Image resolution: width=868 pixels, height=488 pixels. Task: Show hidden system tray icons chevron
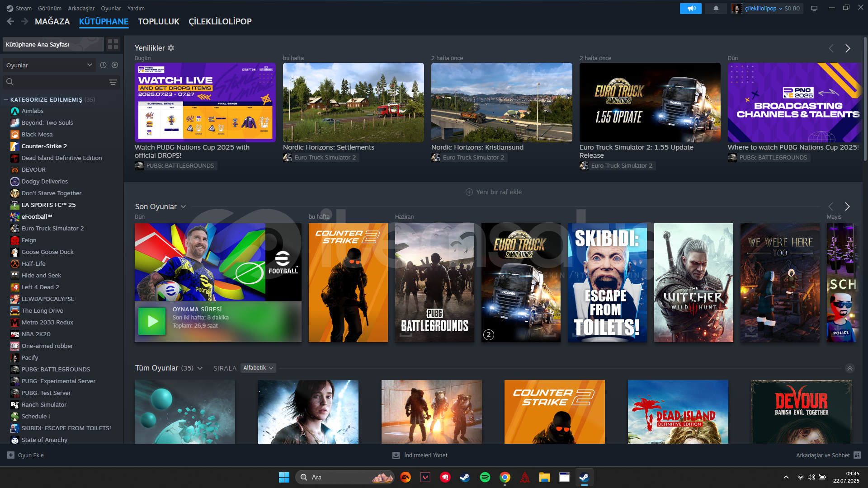(786, 477)
